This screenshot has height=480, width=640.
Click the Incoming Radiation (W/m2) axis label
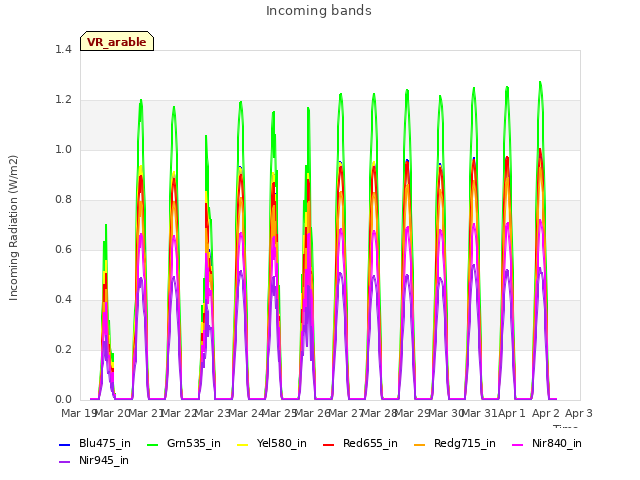pyautogui.click(x=13, y=228)
